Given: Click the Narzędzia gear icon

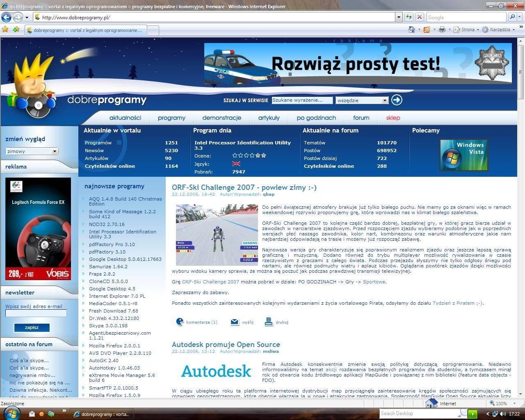Looking at the screenshot, I should (485, 30).
